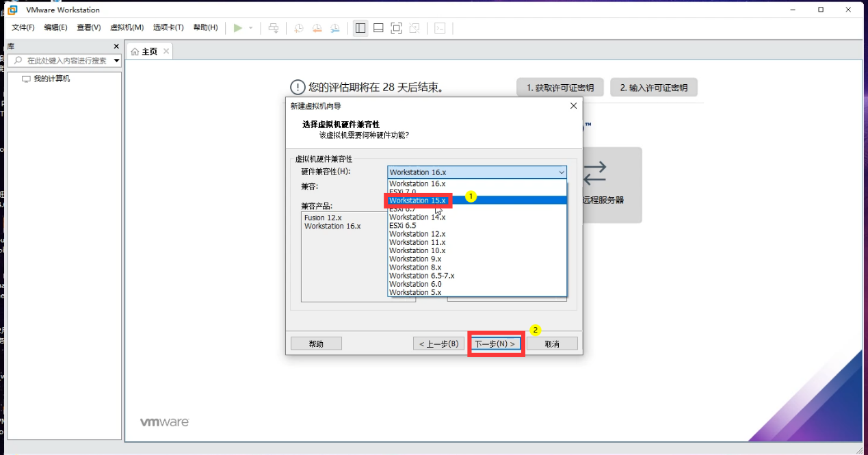Choose Workstation 12.x from dropdown list
The height and width of the screenshot is (455, 868).
click(x=477, y=234)
